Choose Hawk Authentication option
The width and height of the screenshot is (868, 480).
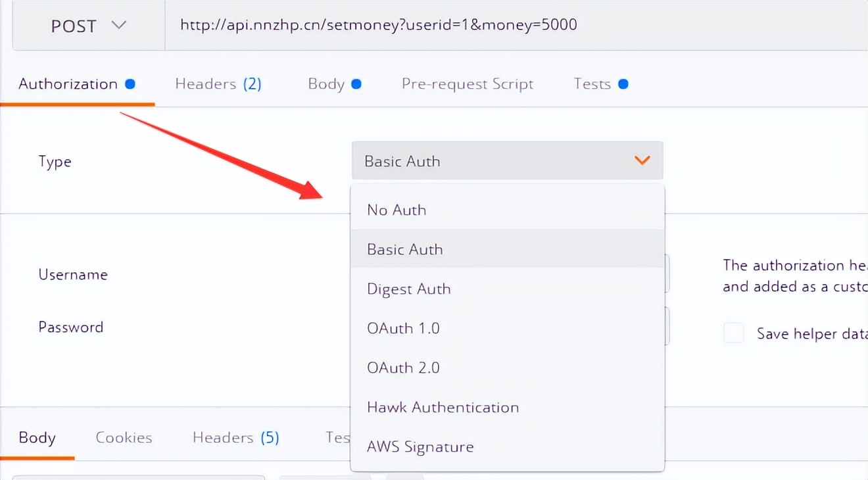[443, 407]
